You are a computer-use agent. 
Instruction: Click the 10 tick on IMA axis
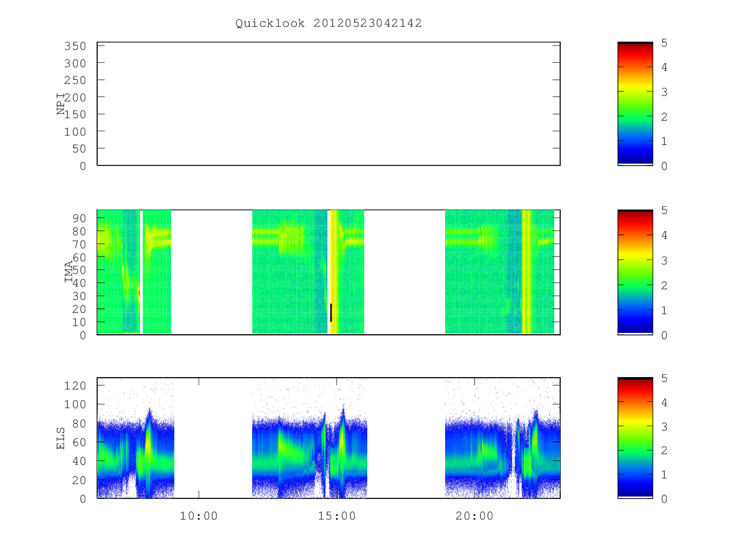[80, 322]
